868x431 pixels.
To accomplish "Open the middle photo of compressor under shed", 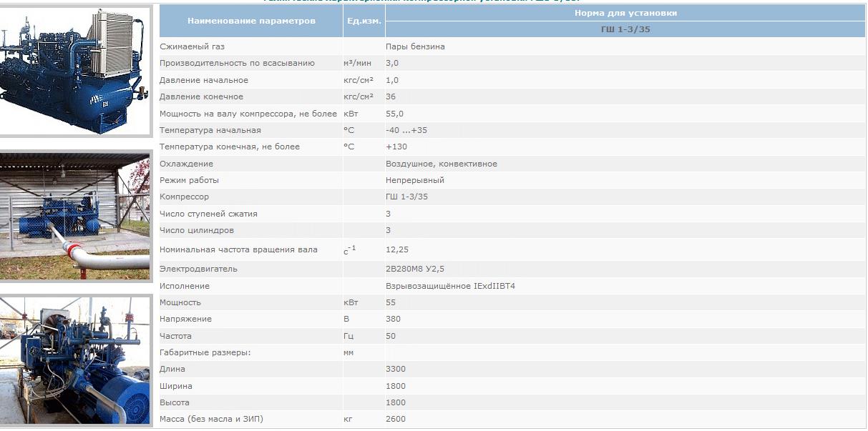I will point(75,215).
